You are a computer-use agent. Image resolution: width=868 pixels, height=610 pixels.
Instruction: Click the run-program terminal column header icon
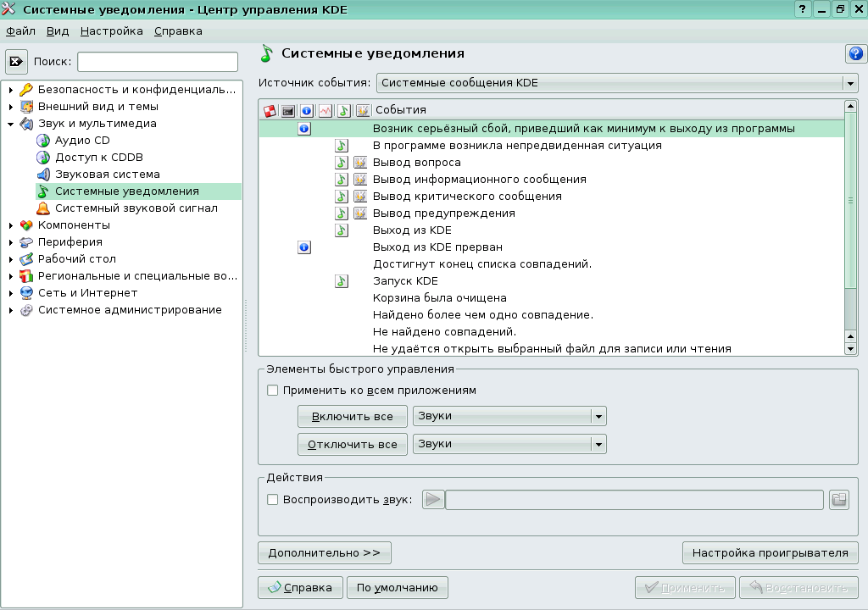(x=287, y=110)
